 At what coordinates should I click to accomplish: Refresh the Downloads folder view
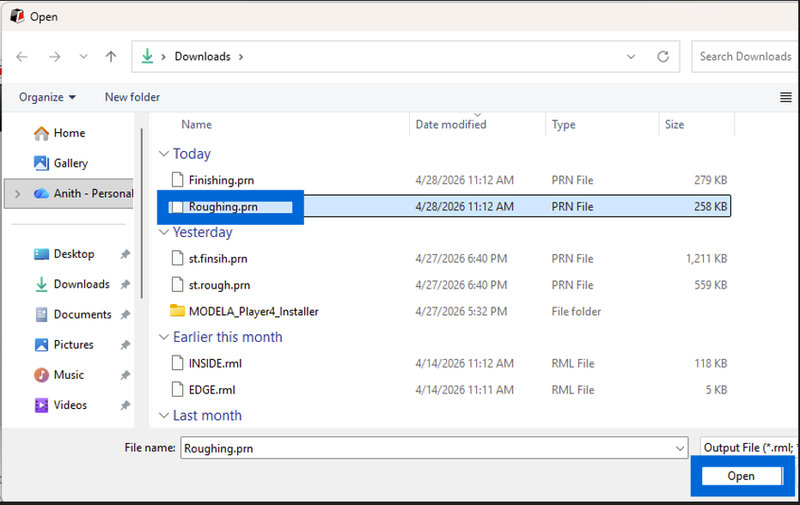tap(663, 57)
